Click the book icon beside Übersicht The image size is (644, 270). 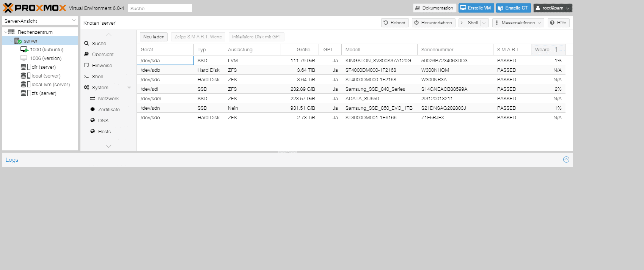[x=86, y=54]
